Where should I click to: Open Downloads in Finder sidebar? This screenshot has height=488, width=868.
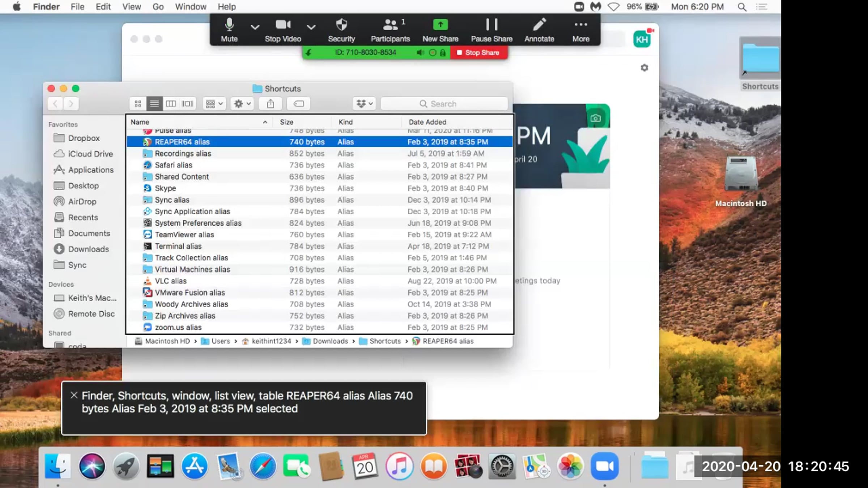pyautogui.click(x=88, y=249)
